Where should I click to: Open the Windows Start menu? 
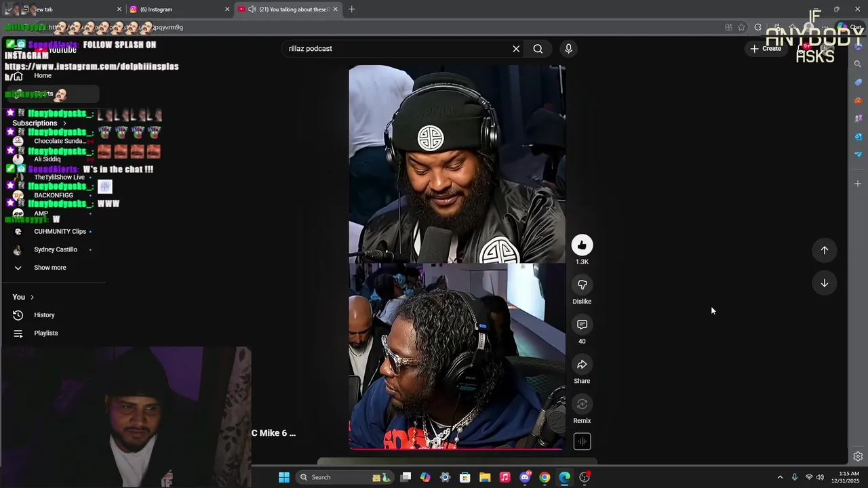[x=284, y=477]
